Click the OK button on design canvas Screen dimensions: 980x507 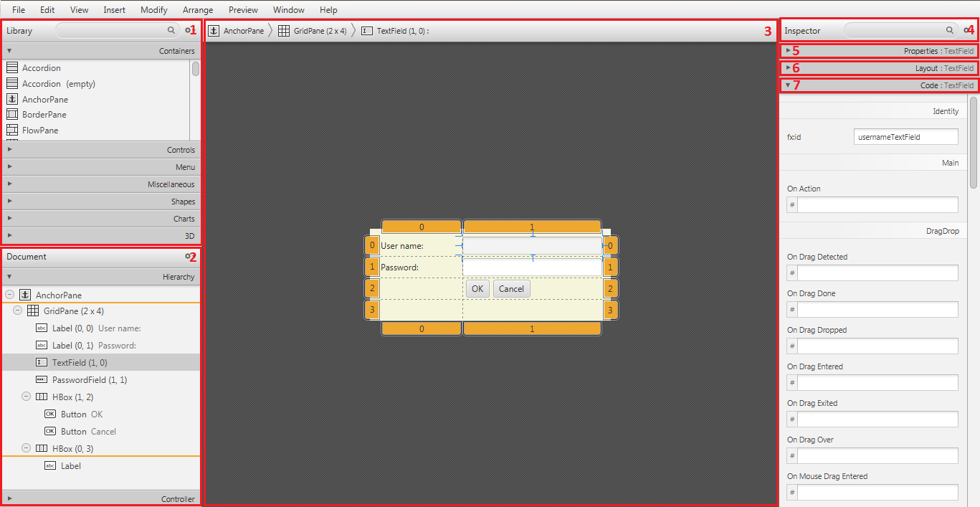coord(477,289)
